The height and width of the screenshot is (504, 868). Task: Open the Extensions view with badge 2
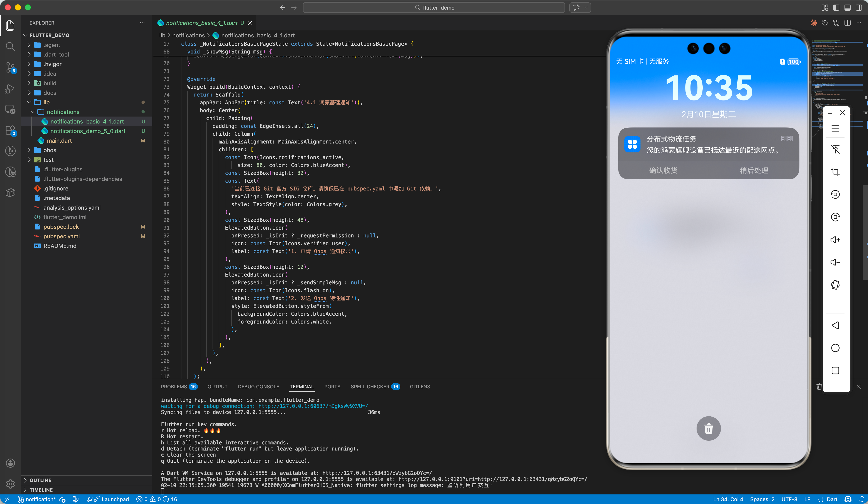10,130
